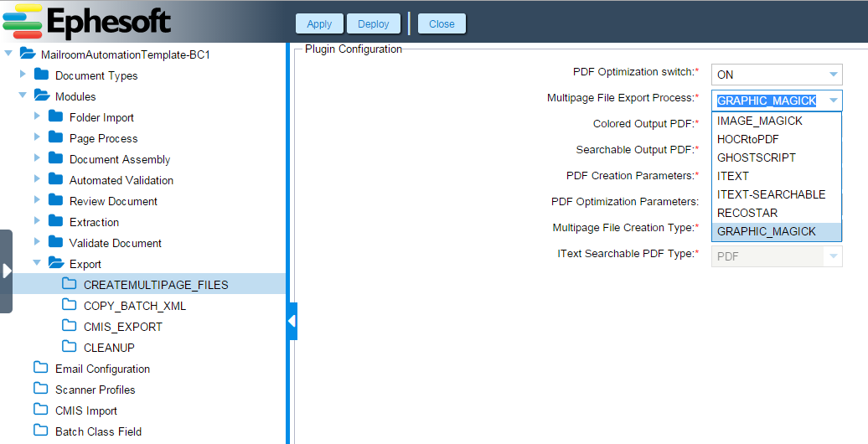Click the Batch Class Field folder icon
Screen dimensions: 868x444
tap(41, 431)
